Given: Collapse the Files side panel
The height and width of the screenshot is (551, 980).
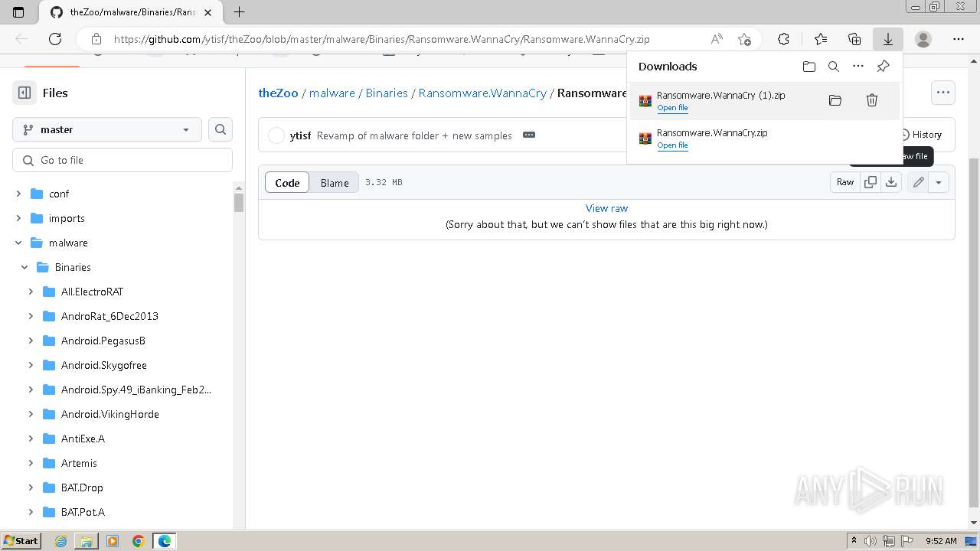Looking at the screenshot, I should pos(24,93).
